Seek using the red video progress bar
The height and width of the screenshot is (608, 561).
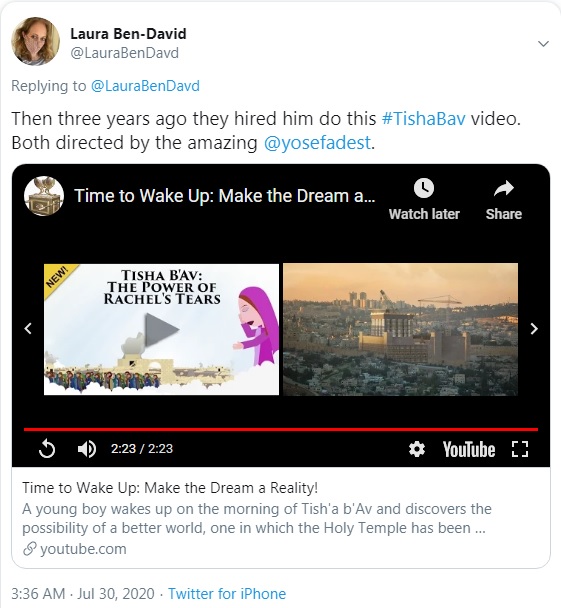pyautogui.click(x=281, y=429)
